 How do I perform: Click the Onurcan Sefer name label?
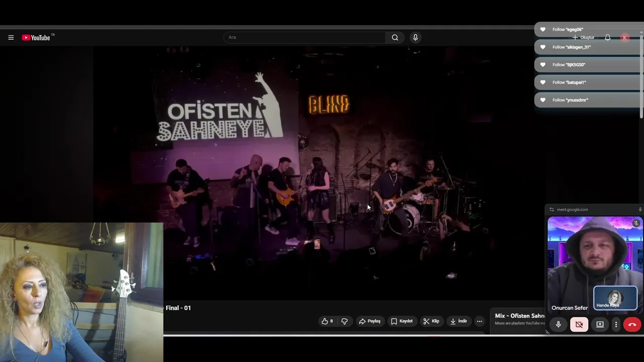coord(570,308)
